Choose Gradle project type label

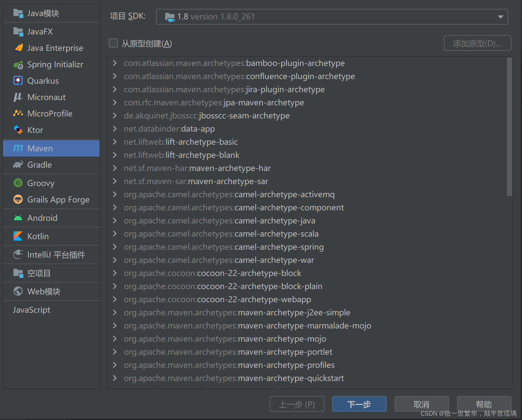coord(39,165)
